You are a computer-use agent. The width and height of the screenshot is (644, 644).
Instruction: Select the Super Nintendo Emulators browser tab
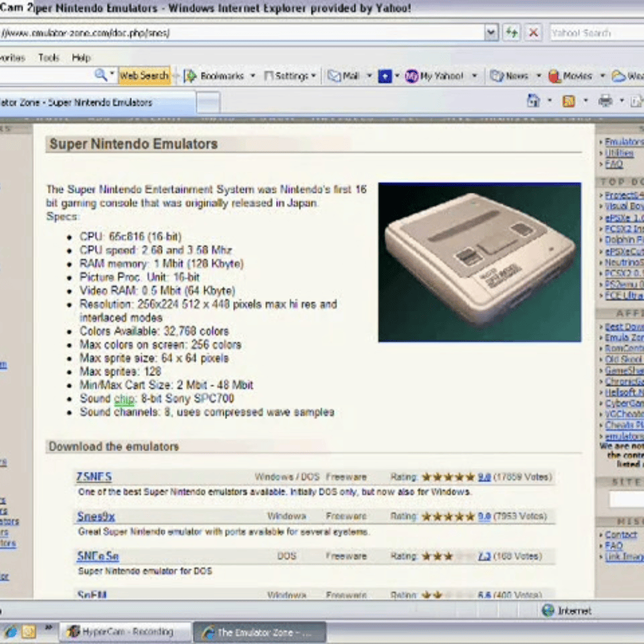click(x=97, y=102)
